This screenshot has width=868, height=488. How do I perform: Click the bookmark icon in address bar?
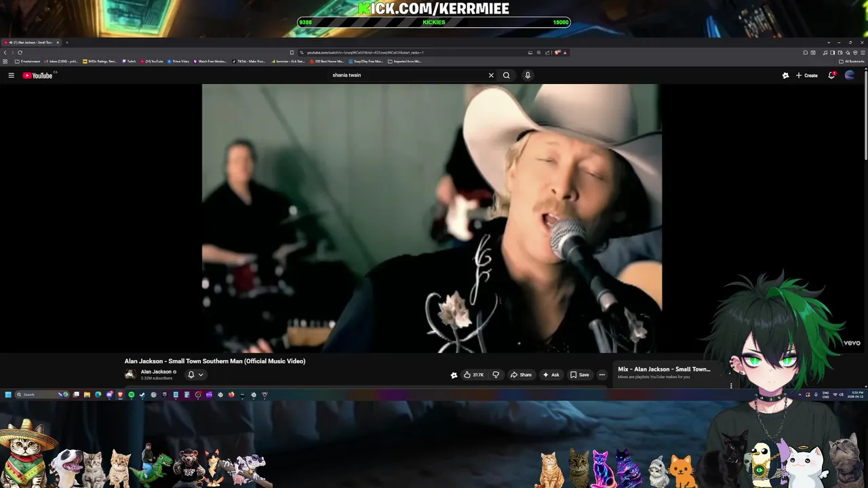point(292,52)
